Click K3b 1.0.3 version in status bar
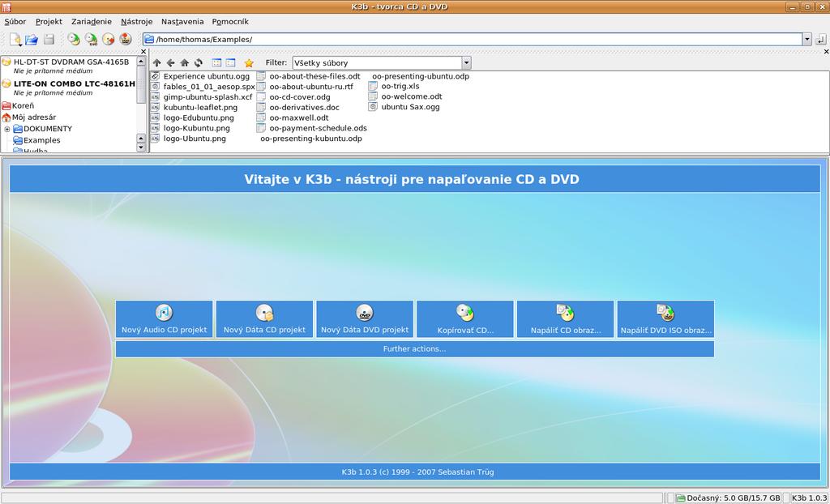Viewport: 830px width, 504px height. (x=809, y=498)
